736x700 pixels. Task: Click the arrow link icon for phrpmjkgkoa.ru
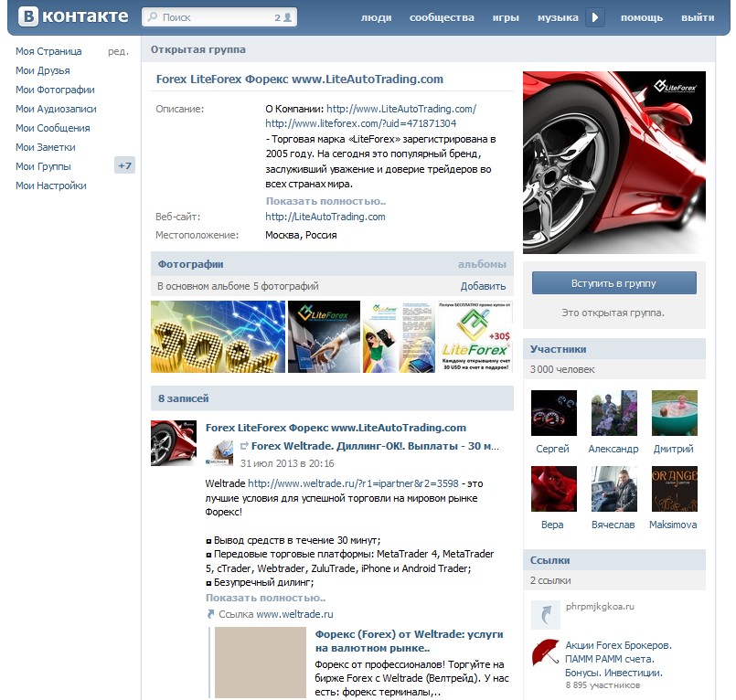(x=546, y=615)
